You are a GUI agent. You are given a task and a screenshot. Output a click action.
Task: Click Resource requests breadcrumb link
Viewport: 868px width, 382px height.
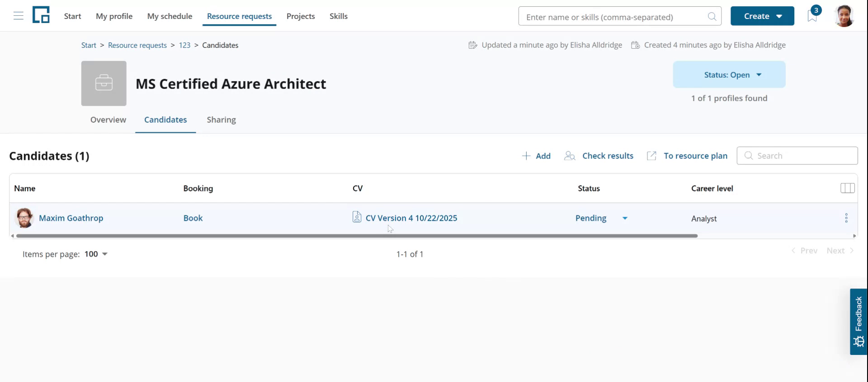(137, 45)
